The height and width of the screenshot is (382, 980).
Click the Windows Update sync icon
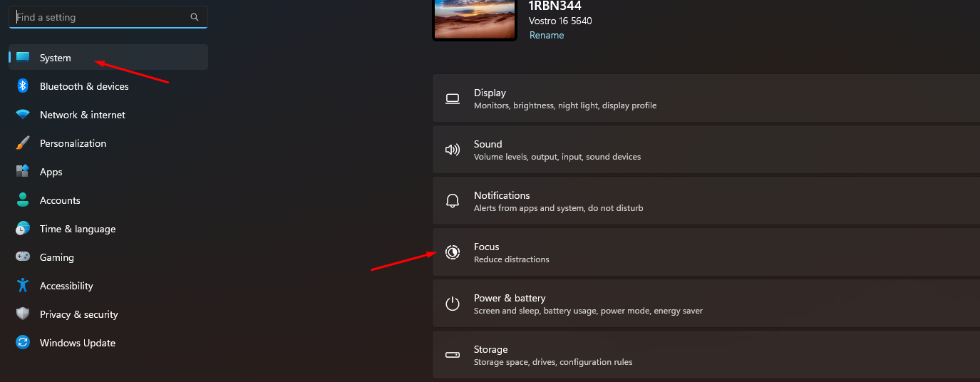tap(23, 343)
